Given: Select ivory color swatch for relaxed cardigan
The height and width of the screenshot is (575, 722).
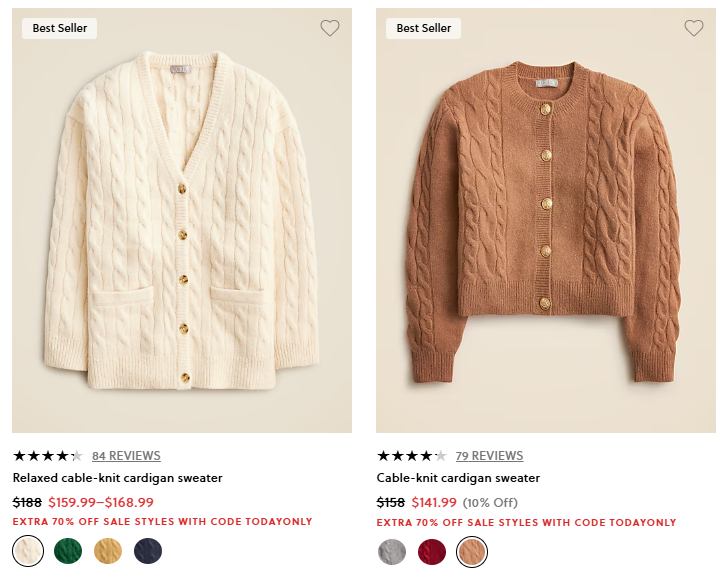Looking at the screenshot, I should tap(28, 551).
